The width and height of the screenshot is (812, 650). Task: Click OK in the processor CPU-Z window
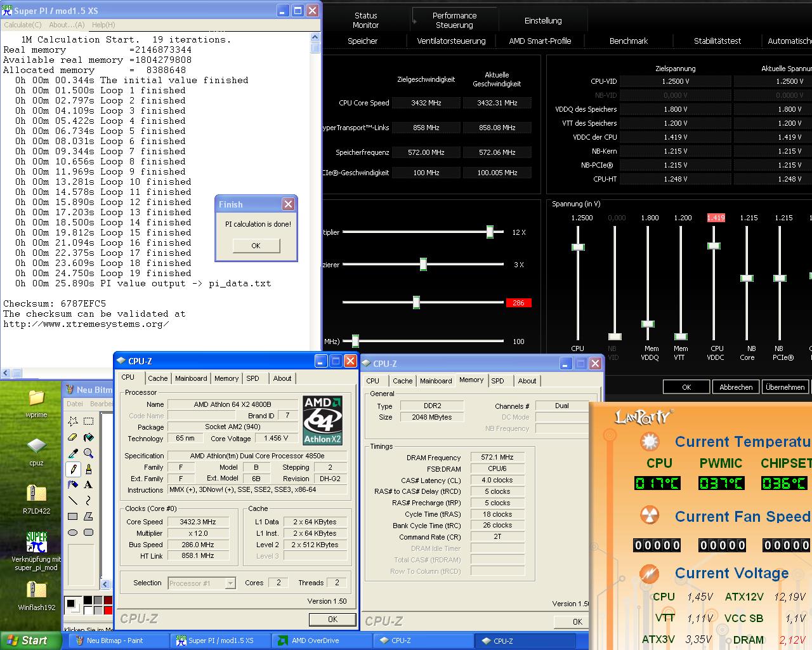pyautogui.click(x=332, y=619)
